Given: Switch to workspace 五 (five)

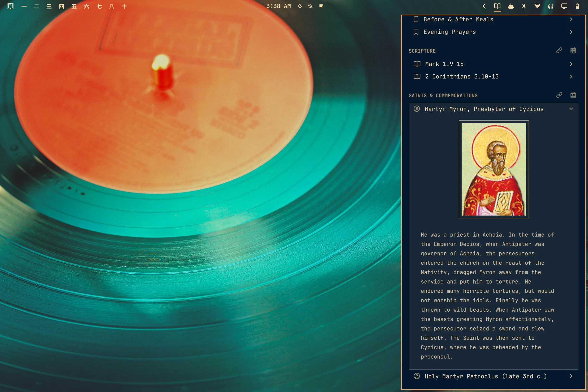Looking at the screenshot, I should click(x=74, y=6).
